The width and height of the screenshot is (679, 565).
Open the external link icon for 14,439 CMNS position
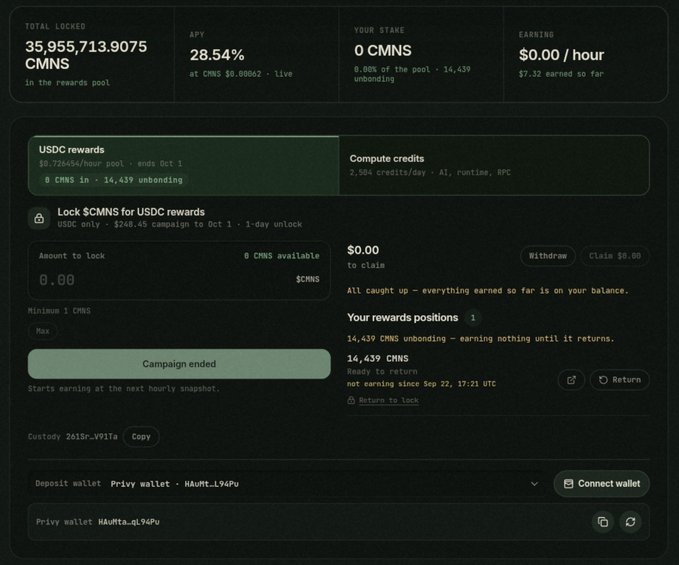[571, 380]
